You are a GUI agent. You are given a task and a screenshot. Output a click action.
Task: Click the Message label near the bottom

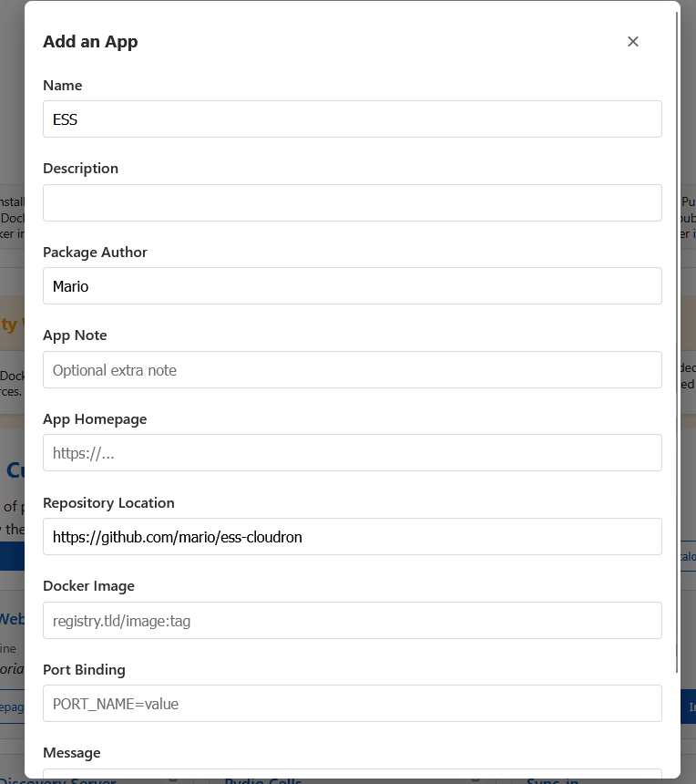[x=71, y=753]
